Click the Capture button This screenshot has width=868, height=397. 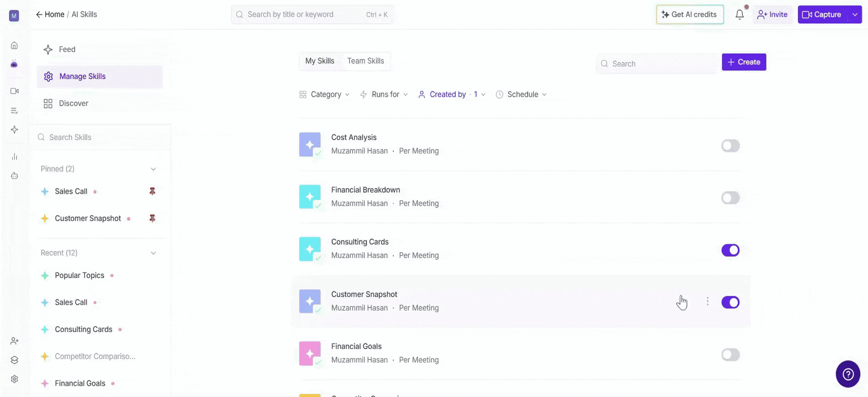(x=823, y=14)
